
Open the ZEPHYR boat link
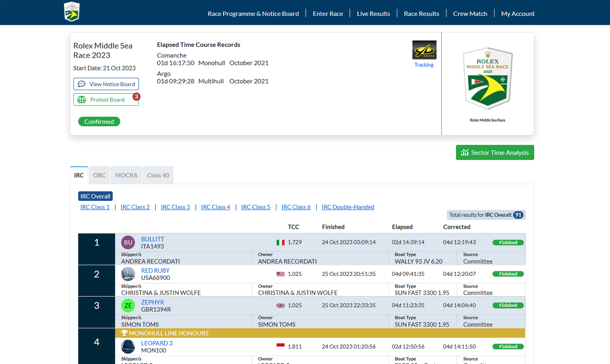click(x=153, y=302)
